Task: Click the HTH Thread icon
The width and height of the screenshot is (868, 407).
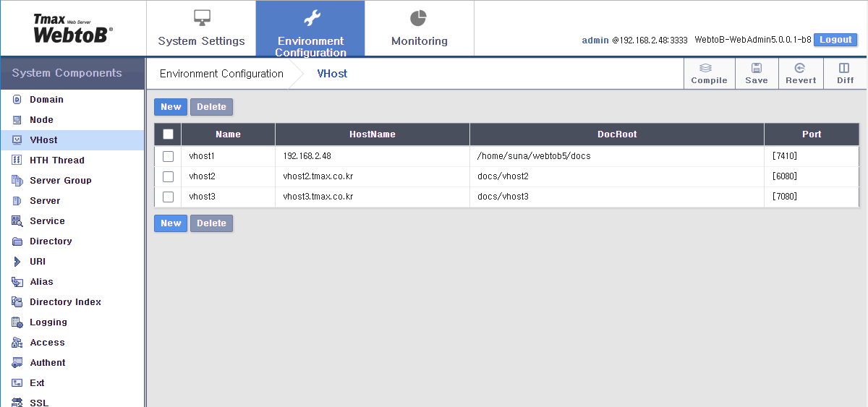Action: (x=17, y=160)
